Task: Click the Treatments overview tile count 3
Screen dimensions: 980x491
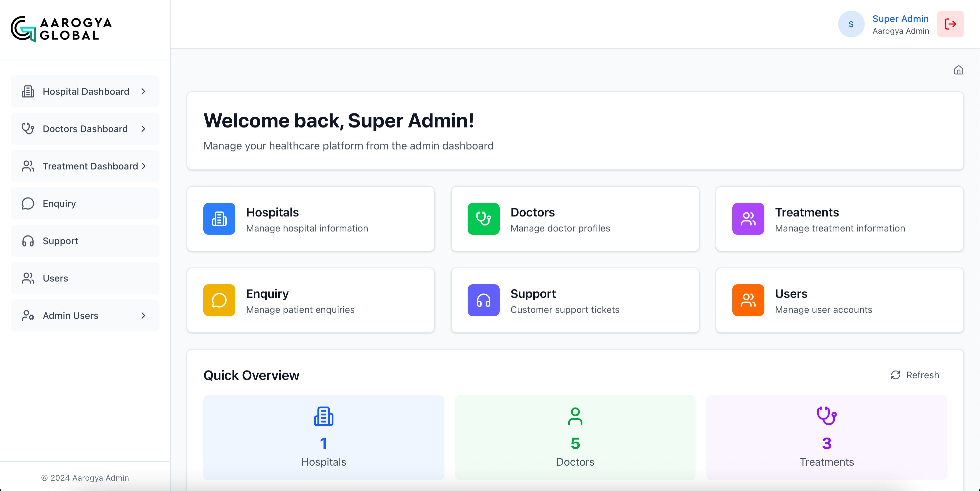Action: pyautogui.click(x=827, y=443)
